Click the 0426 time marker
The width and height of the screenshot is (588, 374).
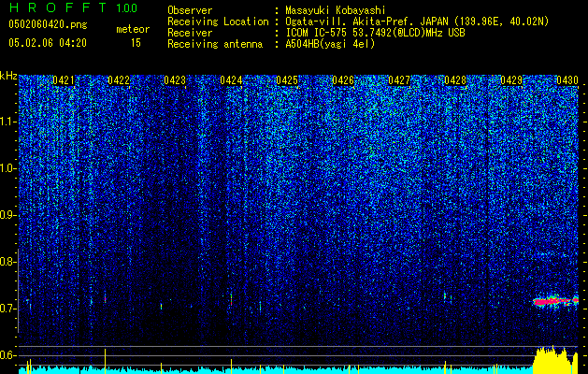[x=343, y=80]
